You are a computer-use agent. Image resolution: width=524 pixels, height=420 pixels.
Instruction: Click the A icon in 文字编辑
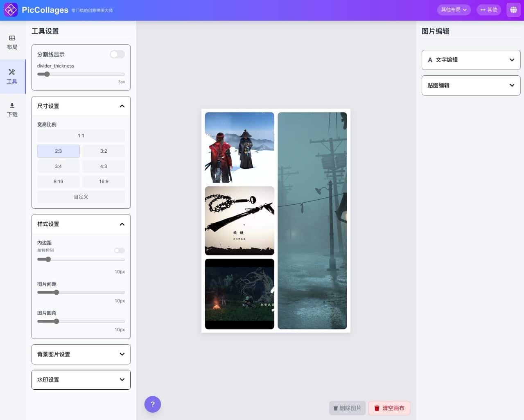pyautogui.click(x=429, y=60)
